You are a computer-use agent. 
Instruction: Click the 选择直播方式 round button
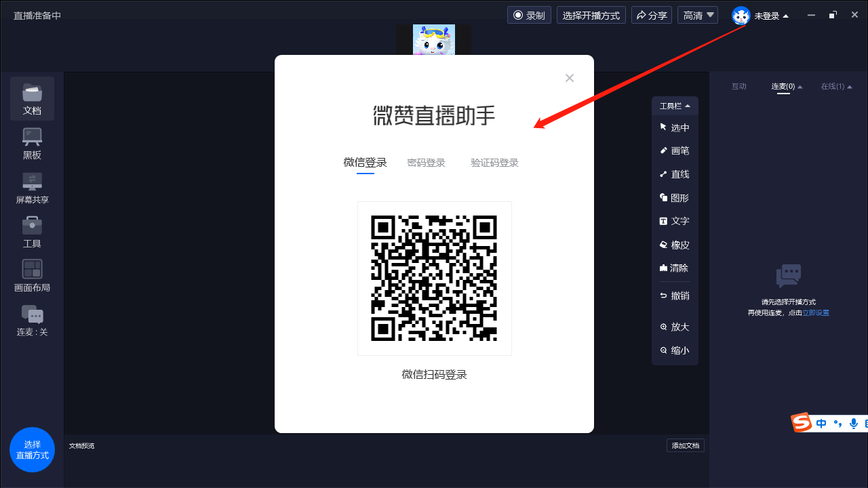32,449
